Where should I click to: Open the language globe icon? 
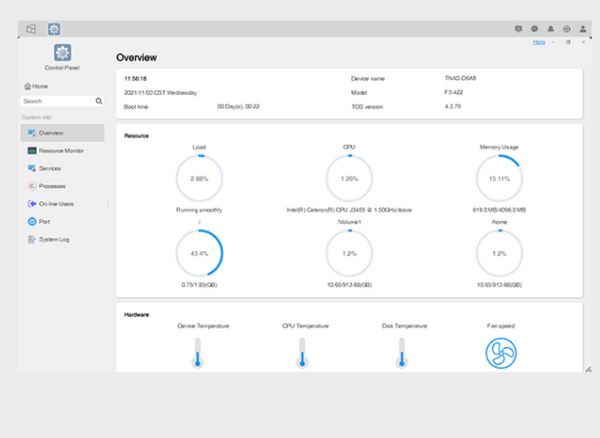(x=567, y=29)
